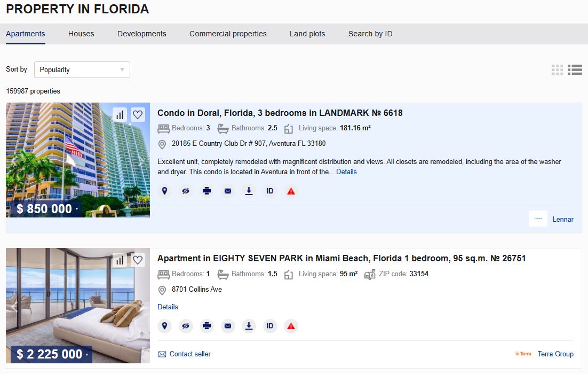588x374 pixels.
Task: Open the Lennar developer link
Action: 563,219
